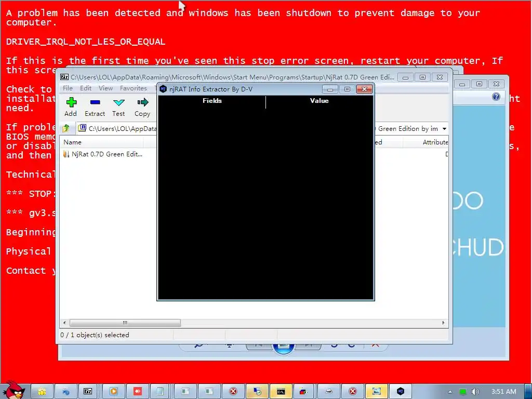This screenshot has height=399, width=532.
Task: Open the File menu in 7-Zip
Action: tap(68, 88)
